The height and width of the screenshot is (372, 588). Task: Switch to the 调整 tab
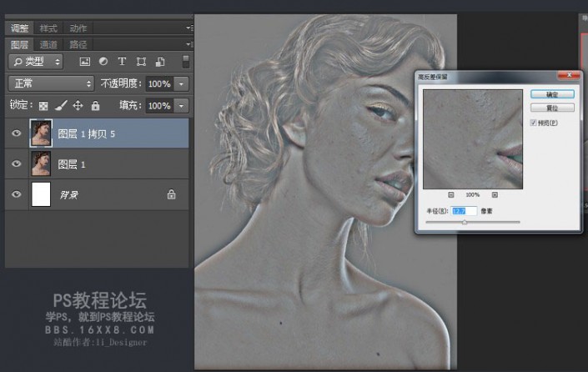click(x=19, y=28)
